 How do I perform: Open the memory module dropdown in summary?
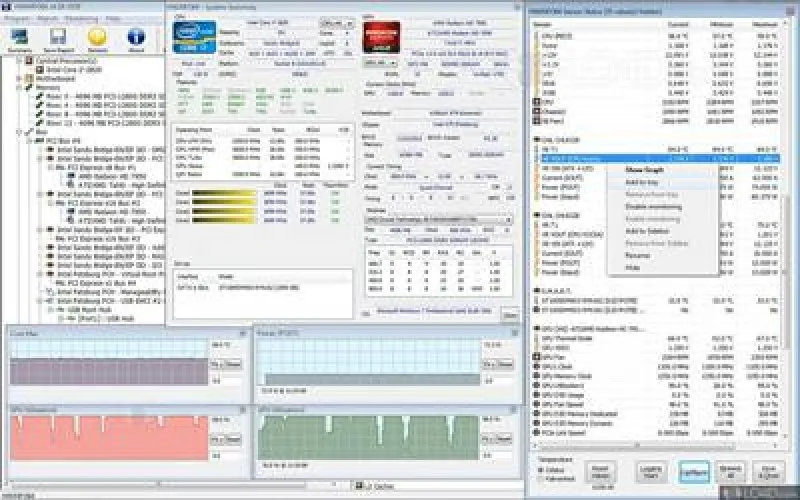[x=438, y=219]
